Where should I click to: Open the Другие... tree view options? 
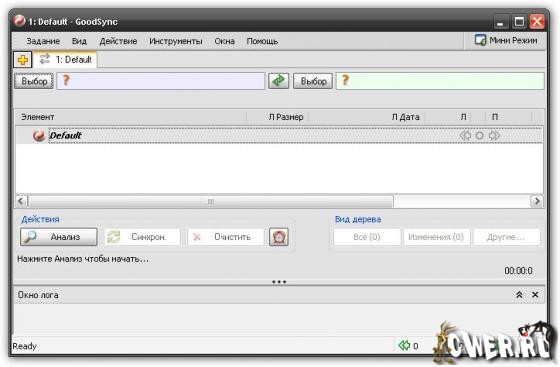pyautogui.click(x=506, y=237)
